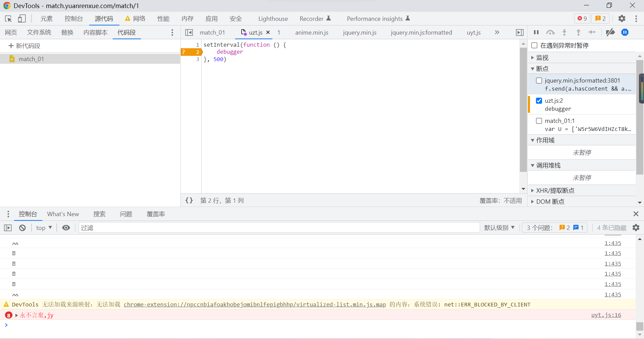644x339 pixels.
Task: Step into next function call
Action: [565, 33]
